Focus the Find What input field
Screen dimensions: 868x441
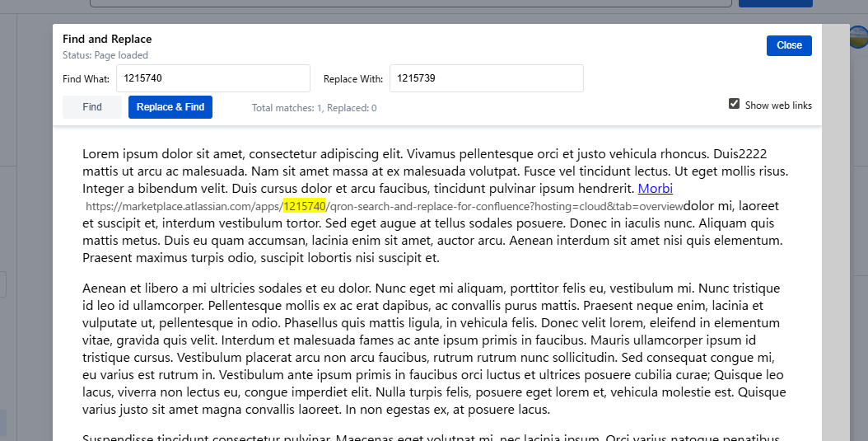pyautogui.click(x=213, y=78)
